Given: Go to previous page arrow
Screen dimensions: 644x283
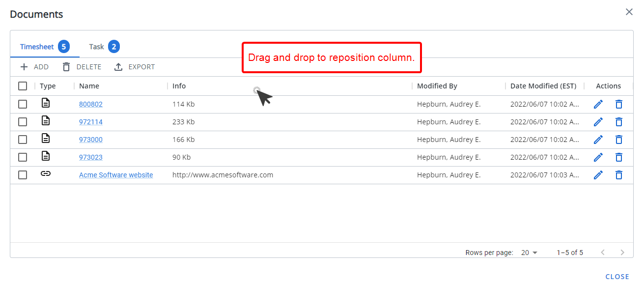Looking at the screenshot, I should (x=603, y=253).
